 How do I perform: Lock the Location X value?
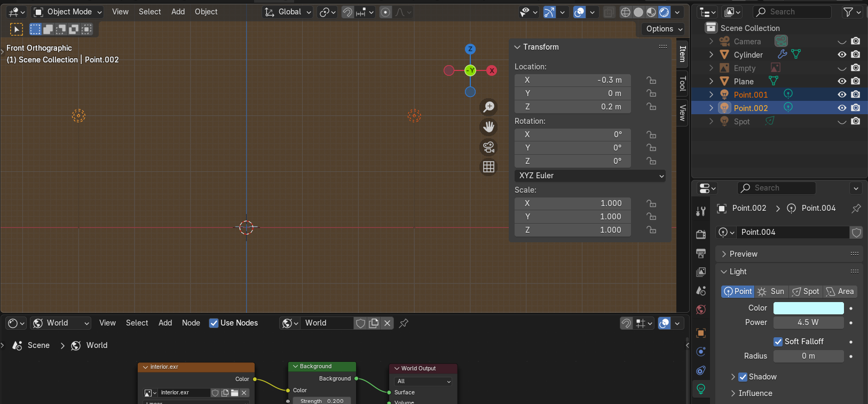pyautogui.click(x=651, y=80)
